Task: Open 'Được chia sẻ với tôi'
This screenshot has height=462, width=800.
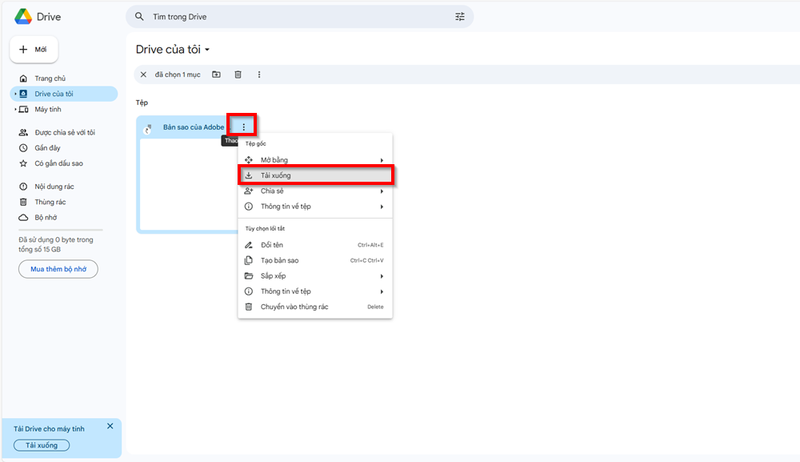Action: point(65,133)
